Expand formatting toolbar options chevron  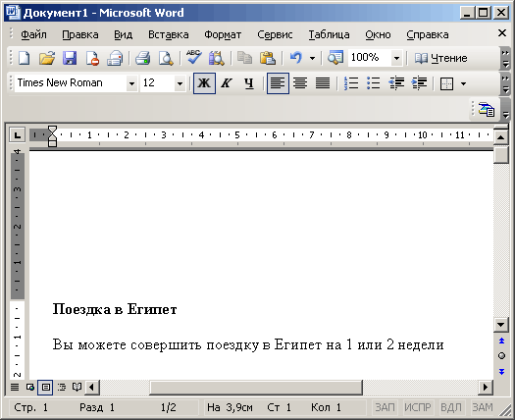click(505, 83)
